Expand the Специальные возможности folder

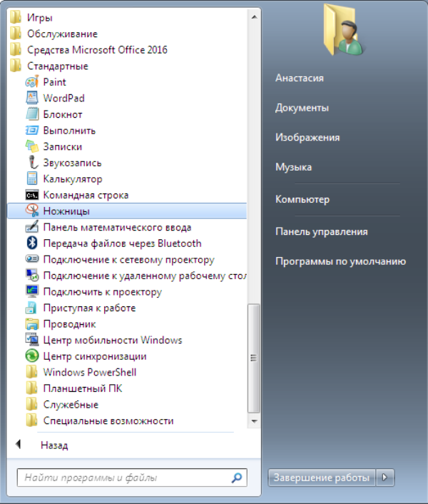(x=100, y=420)
